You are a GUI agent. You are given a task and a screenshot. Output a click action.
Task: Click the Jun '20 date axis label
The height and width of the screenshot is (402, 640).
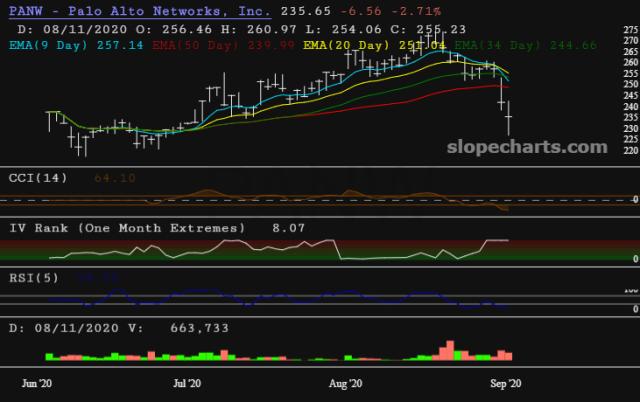pyautogui.click(x=37, y=383)
